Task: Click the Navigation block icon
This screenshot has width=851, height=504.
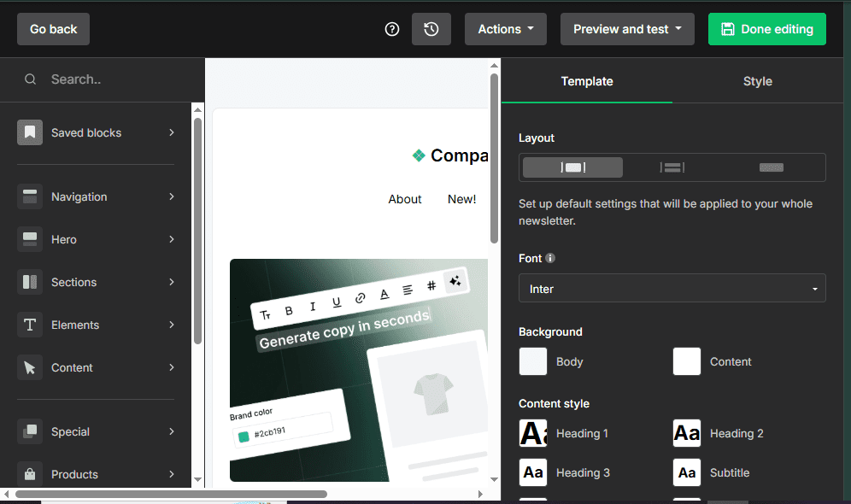Action: click(30, 196)
